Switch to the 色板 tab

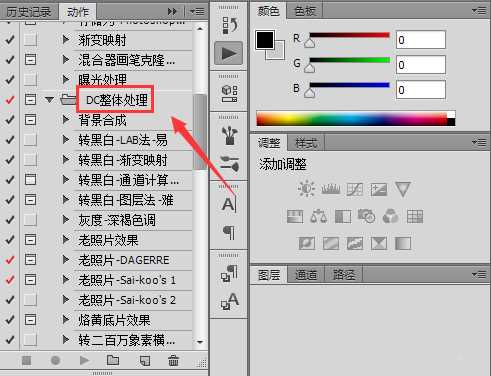[x=305, y=11]
